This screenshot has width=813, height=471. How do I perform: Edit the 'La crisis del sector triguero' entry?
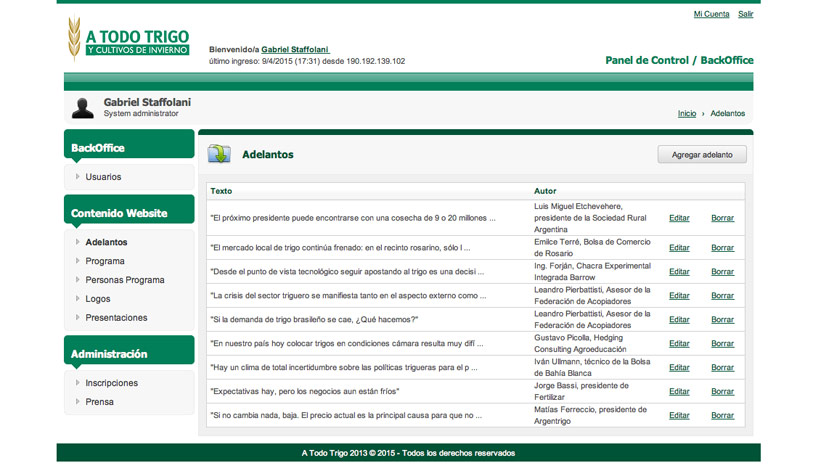pyautogui.click(x=679, y=295)
